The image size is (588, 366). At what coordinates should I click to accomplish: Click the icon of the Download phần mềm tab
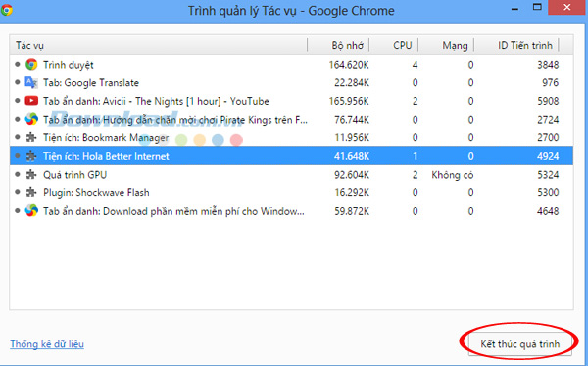(31, 211)
